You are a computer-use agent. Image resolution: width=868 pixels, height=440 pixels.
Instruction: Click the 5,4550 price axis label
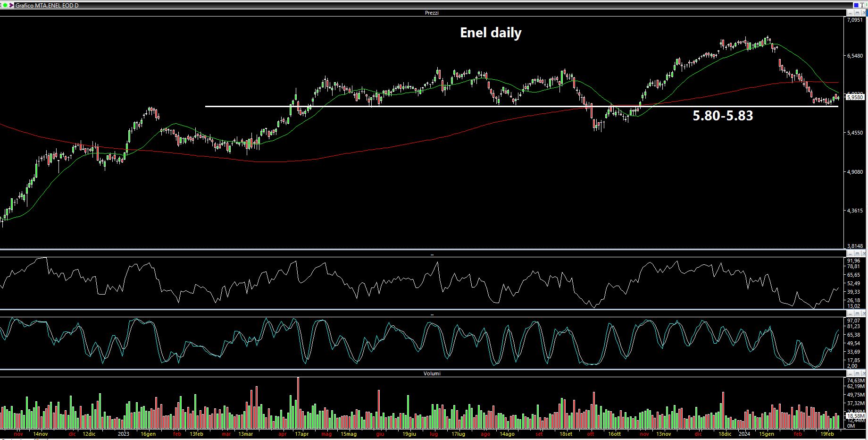(854, 133)
